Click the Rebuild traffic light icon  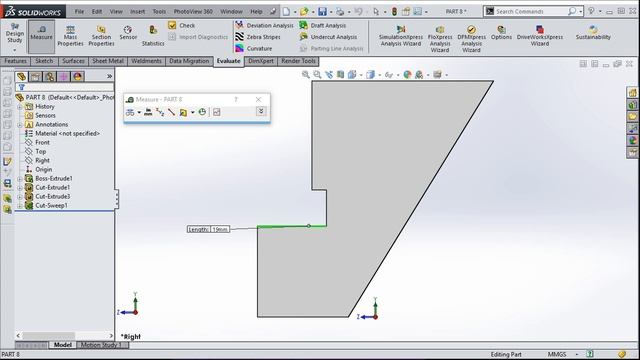tap(394, 11)
